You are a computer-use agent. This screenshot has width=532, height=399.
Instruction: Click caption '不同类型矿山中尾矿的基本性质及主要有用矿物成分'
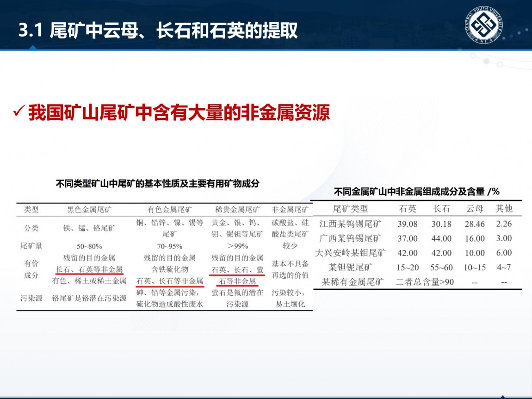click(x=157, y=183)
